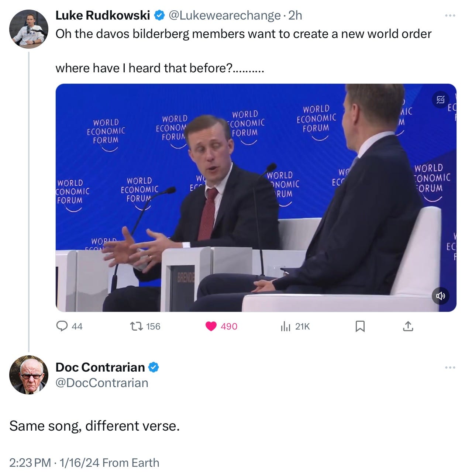Bookmark Luke Rudkowski's tweet
The image size is (472, 476).
360,326
